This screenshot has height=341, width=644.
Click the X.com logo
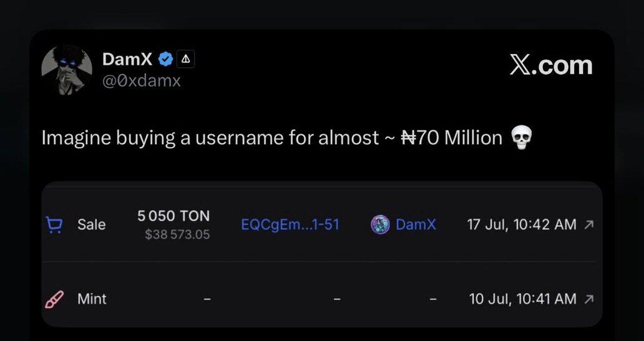pyautogui.click(x=550, y=65)
